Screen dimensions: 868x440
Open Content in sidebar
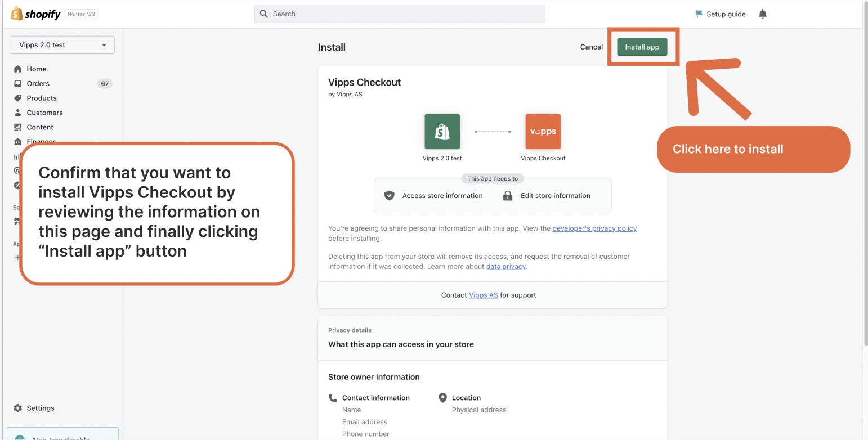[x=40, y=127]
